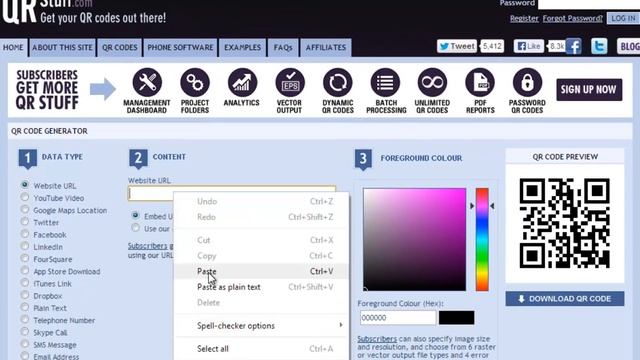Viewport: 640px width, 360px height.
Task: Click the black foreground colour swatch
Action: point(457,318)
